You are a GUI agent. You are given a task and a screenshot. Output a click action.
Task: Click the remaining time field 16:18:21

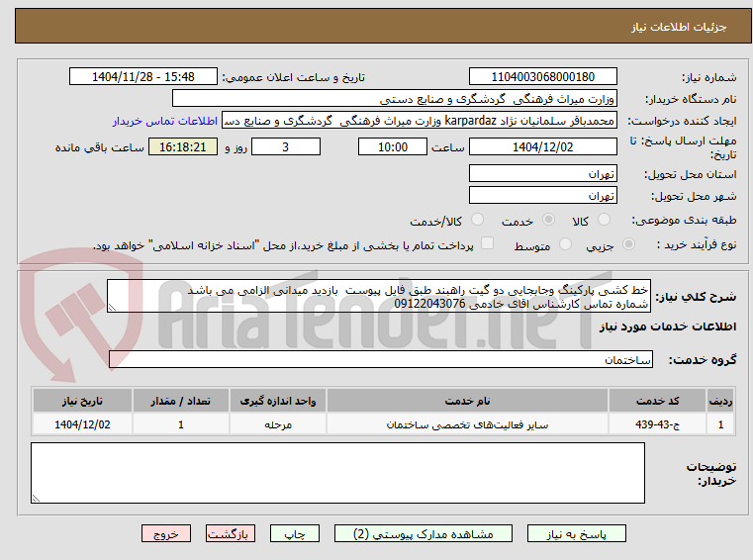point(182,147)
